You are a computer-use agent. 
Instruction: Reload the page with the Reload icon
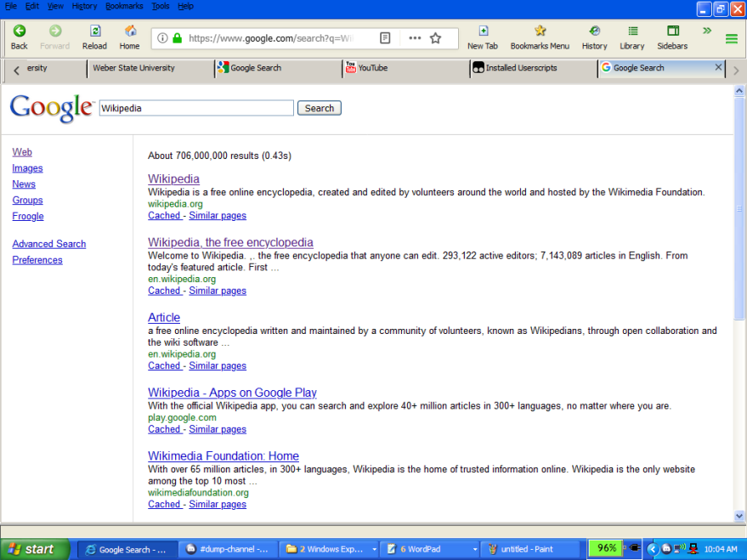[x=95, y=31]
